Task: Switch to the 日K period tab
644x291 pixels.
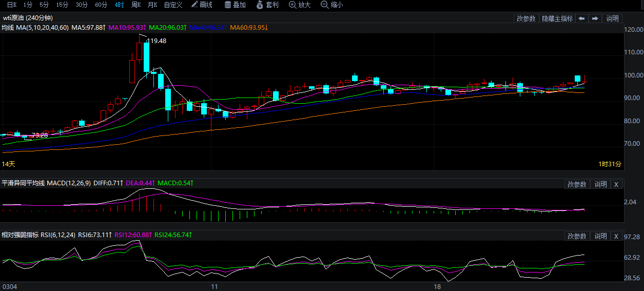Action: pyautogui.click(x=11, y=5)
